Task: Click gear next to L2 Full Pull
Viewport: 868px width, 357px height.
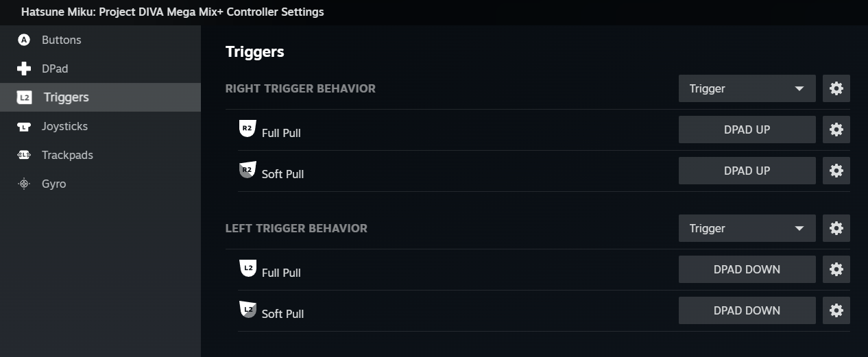Action: [836, 269]
